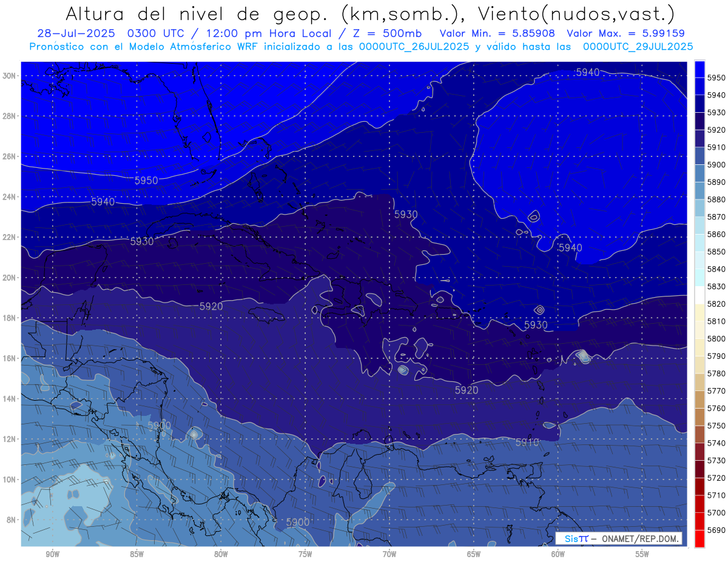Click the 70W longitude axis label
Viewport: 728px width, 562px height.
point(389,554)
